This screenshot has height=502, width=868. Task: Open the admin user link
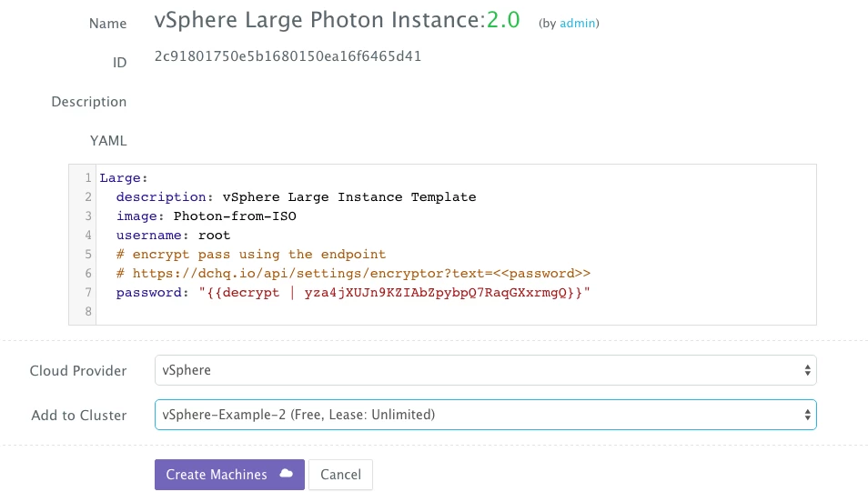click(578, 23)
